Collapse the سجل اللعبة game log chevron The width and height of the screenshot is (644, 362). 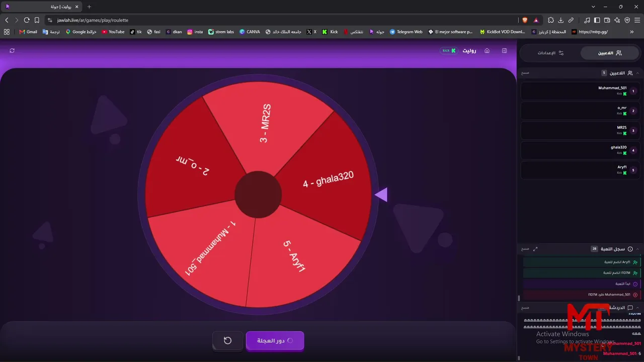638,249
